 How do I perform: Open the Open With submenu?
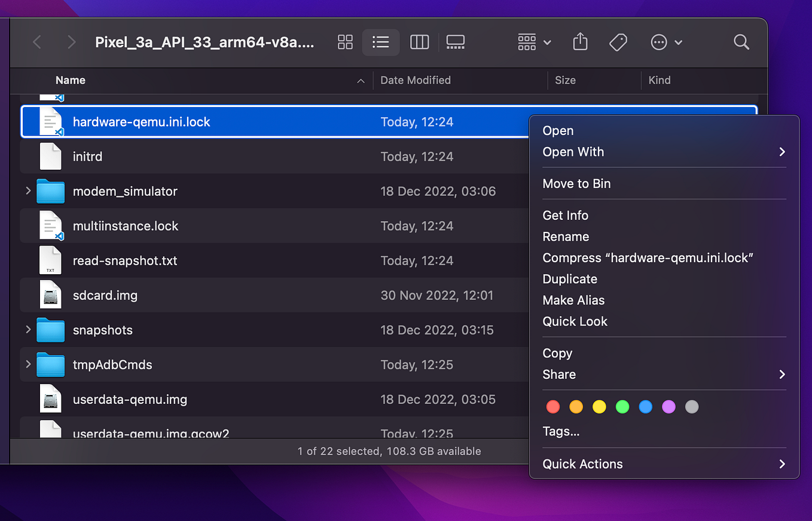click(x=573, y=152)
